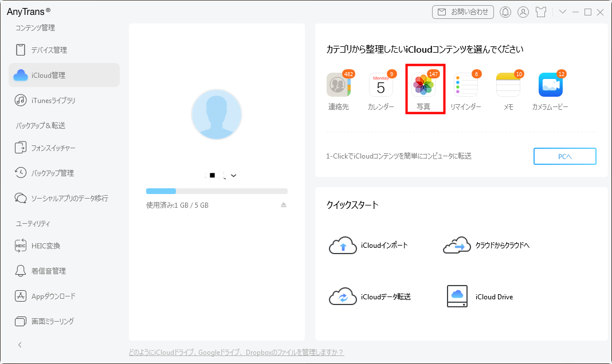612x364 pixels.
Task: Open the iCloud/Google Drive management help link
Action: pos(236,353)
